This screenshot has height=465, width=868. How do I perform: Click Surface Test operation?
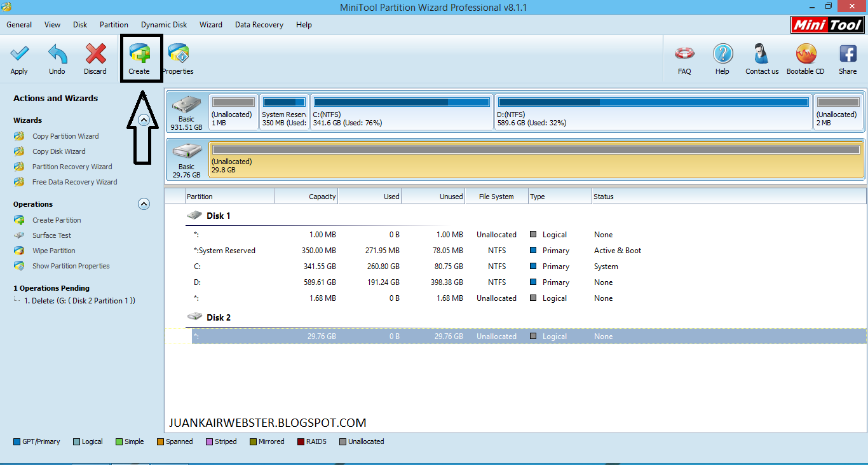tap(52, 235)
